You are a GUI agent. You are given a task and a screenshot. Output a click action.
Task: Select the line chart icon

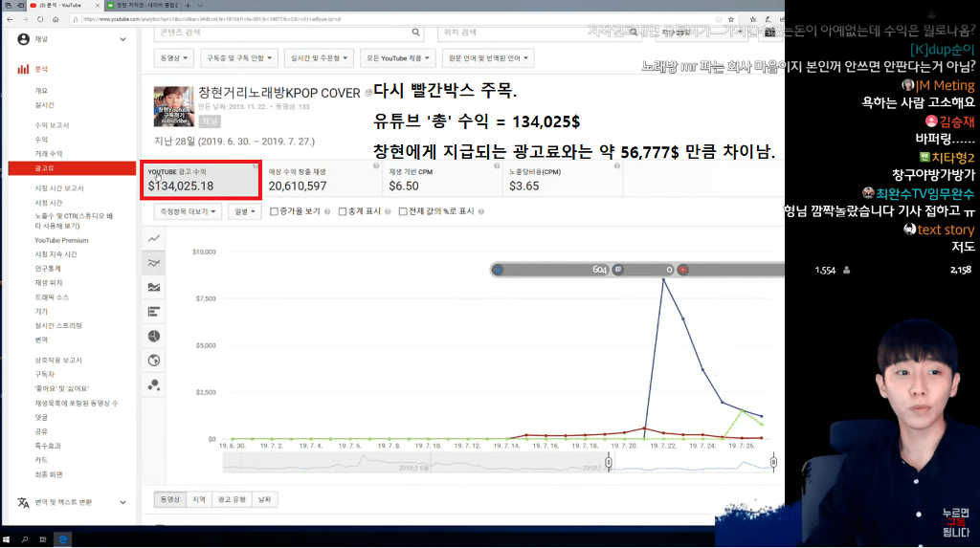tap(154, 239)
